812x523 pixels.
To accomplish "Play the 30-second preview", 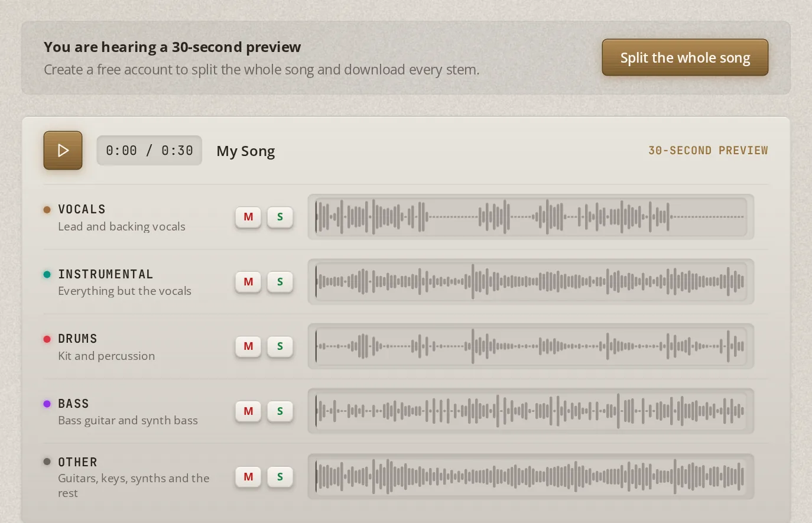I will point(63,150).
